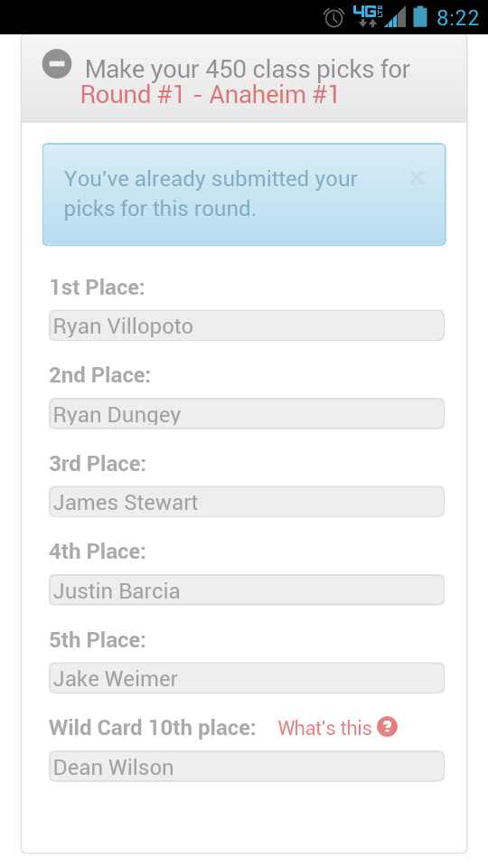This screenshot has height=868, width=488.
Task: Tap the signal strength bars icon
Action: [396, 16]
